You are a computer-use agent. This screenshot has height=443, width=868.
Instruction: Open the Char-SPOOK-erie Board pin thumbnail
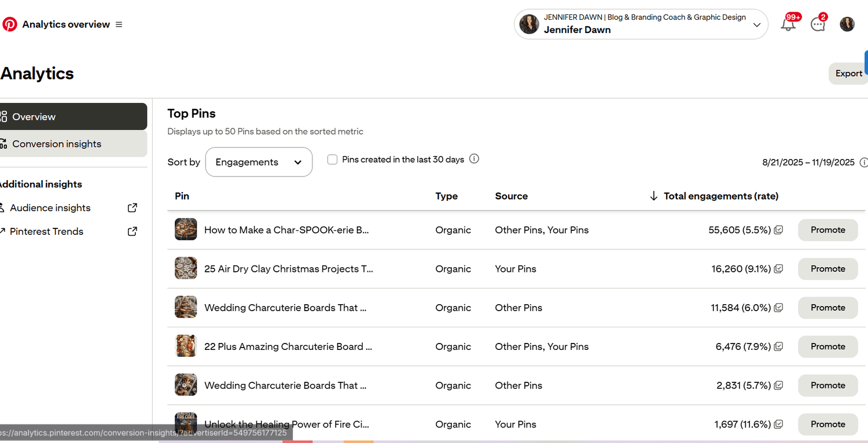(x=186, y=230)
